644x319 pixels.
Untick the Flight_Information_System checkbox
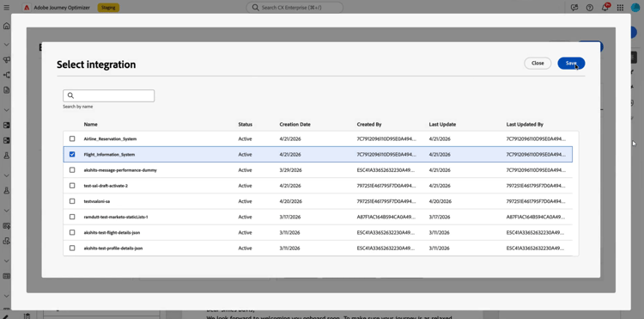coord(72,154)
